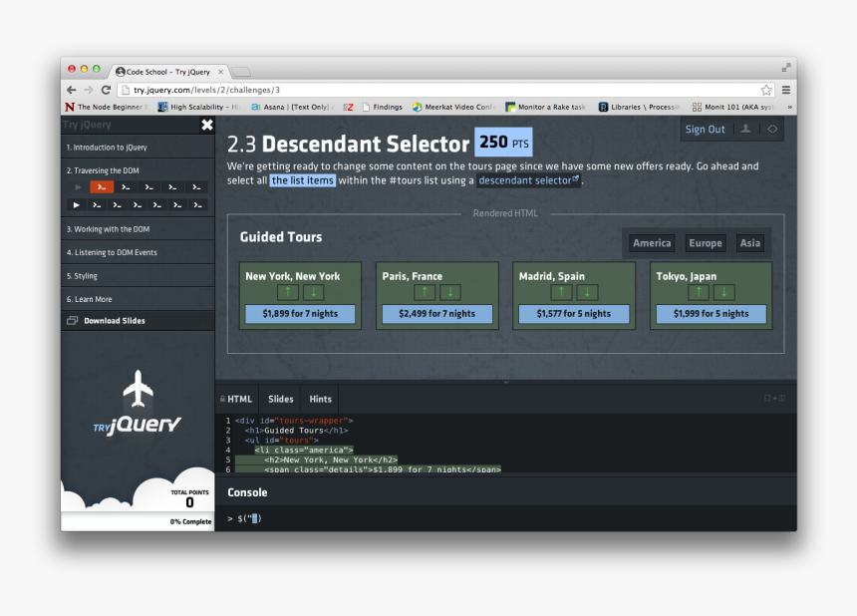Move New York tour up with arrow
857x616 pixels.
[x=287, y=292]
